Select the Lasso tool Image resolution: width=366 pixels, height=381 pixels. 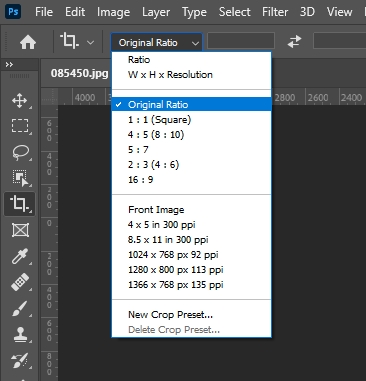[x=20, y=152]
